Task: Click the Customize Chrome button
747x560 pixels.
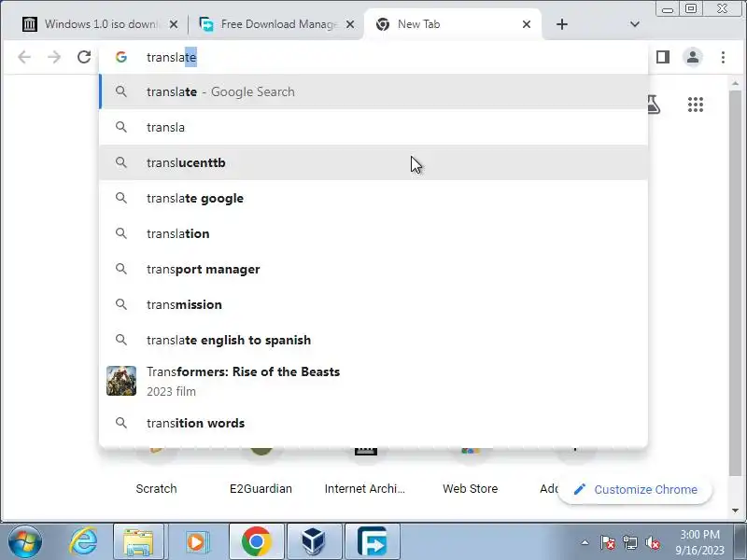Action: coord(635,489)
